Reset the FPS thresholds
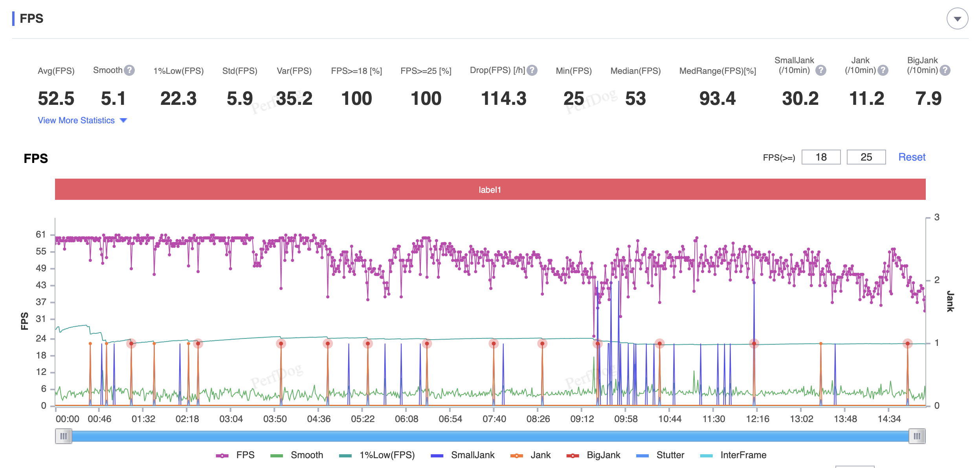Image resolution: width=980 pixels, height=468 pixels. click(912, 157)
